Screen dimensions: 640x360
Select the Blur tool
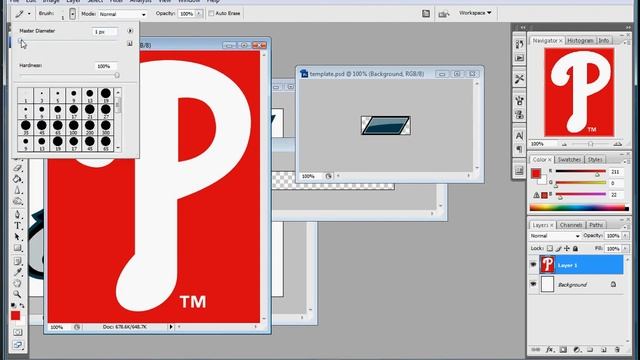pyautogui.click(x=17, y=190)
